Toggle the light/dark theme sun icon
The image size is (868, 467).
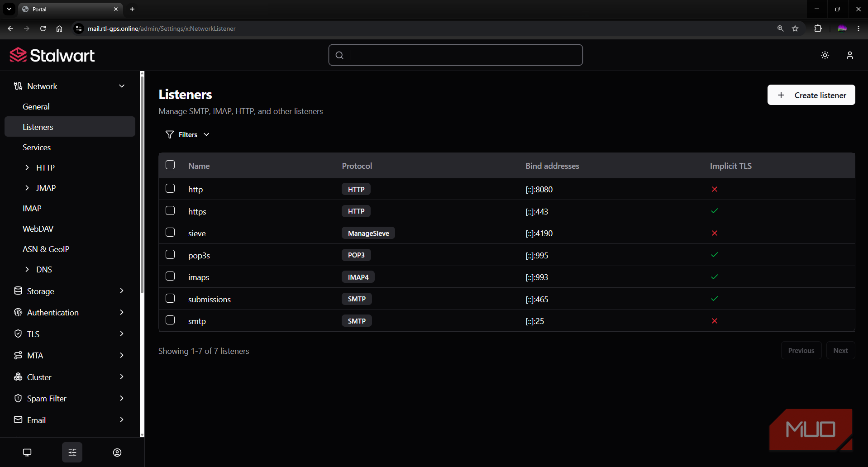pyautogui.click(x=825, y=55)
